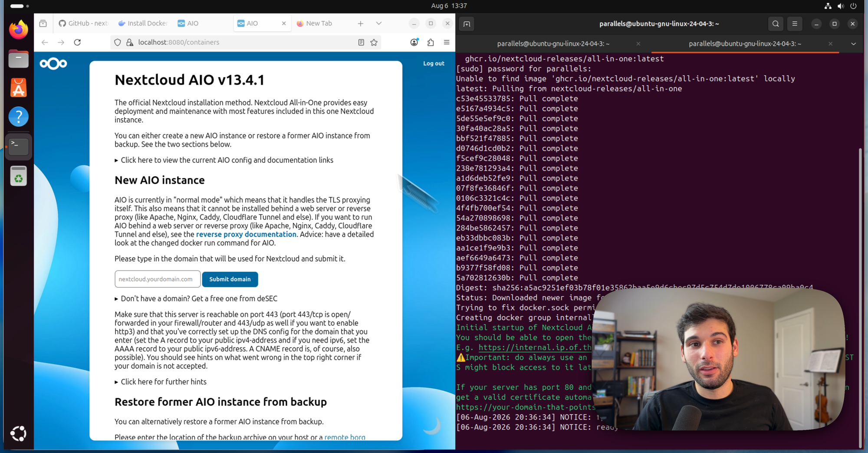868x453 pixels.
Task: Toggle Firefox reader view
Action: click(361, 42)
